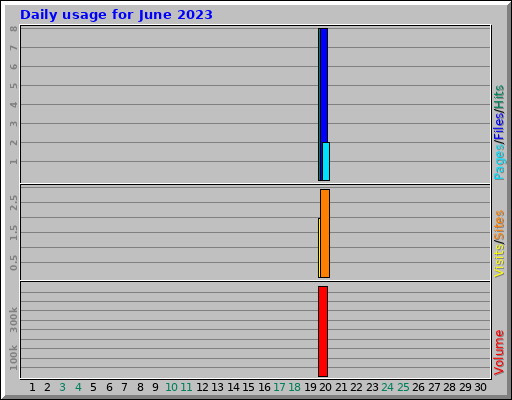The height and width of the screenshot is (400, 512).
Task: Click the '7' value on top y-axis
Action: tap(13, 48)
